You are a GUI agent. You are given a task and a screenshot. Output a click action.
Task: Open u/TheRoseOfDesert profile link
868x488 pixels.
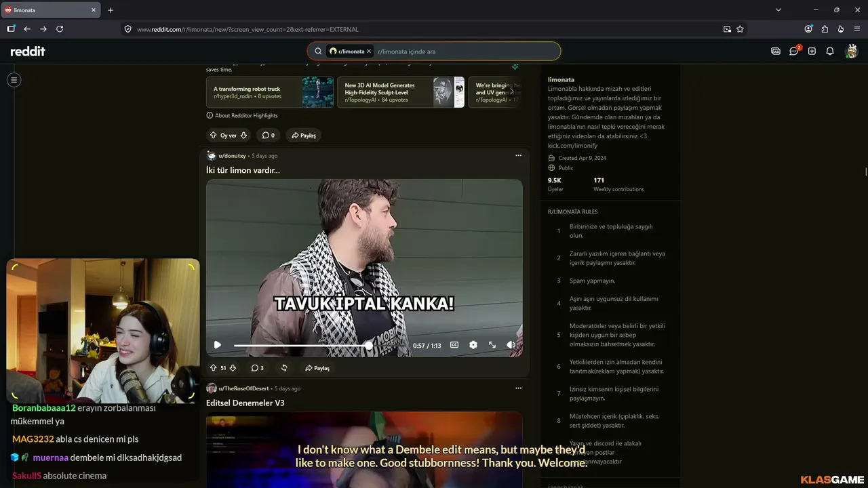243,388
